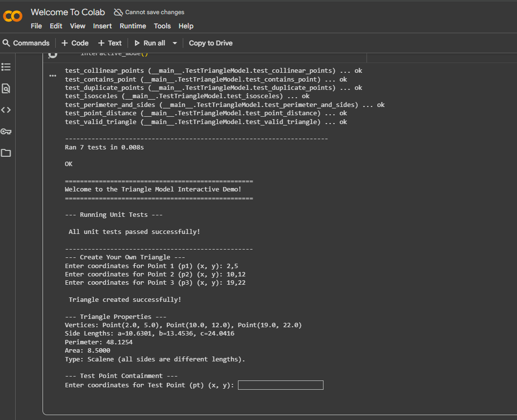Screen dimensions: 517x420
Task: Open cell output options (three dots)
Action: (x=53, y=76)
